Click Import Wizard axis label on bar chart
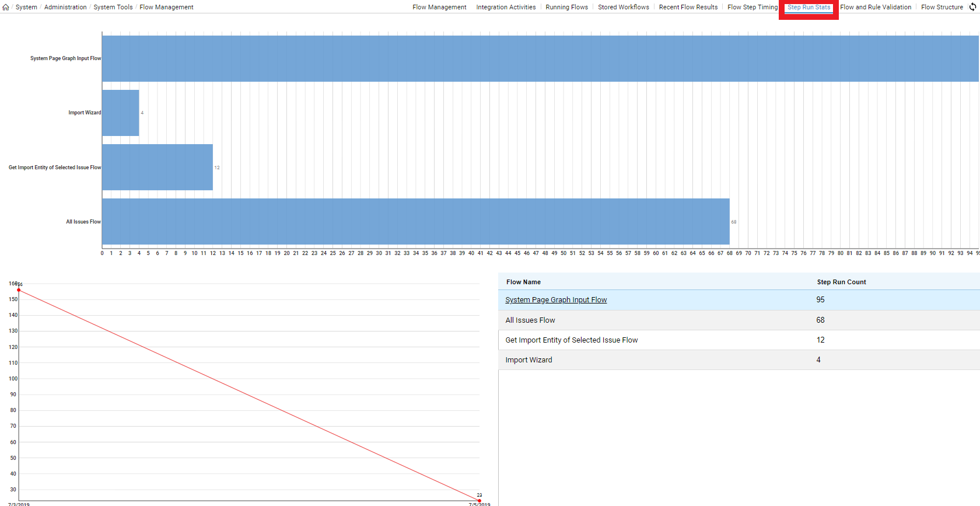The width and height of the screenshot is (980, 506). point(85,113)
